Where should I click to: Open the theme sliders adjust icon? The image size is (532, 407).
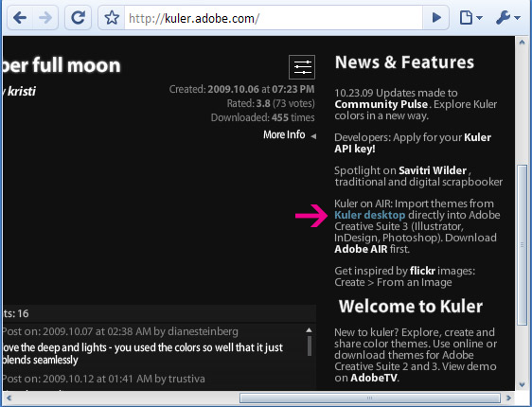pos(302,67)
